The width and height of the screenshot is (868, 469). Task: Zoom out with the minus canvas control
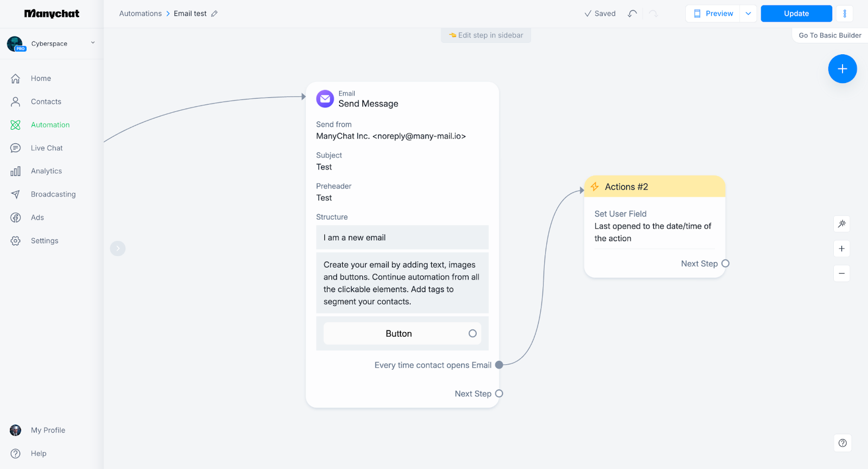[841, 274]
